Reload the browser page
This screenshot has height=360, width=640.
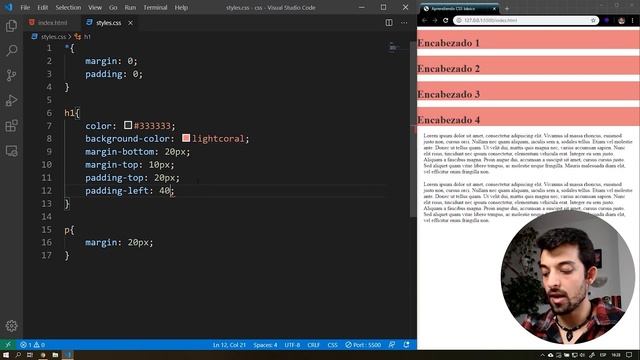click(445, 20)
